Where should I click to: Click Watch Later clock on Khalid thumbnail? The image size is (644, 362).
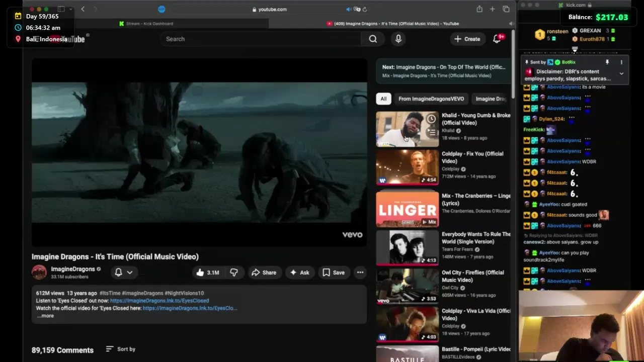pyautogui.click(x=431, y=119)
